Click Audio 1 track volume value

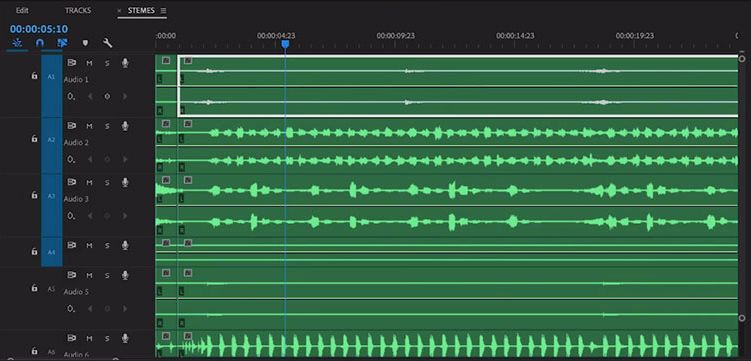coord(71,96)
